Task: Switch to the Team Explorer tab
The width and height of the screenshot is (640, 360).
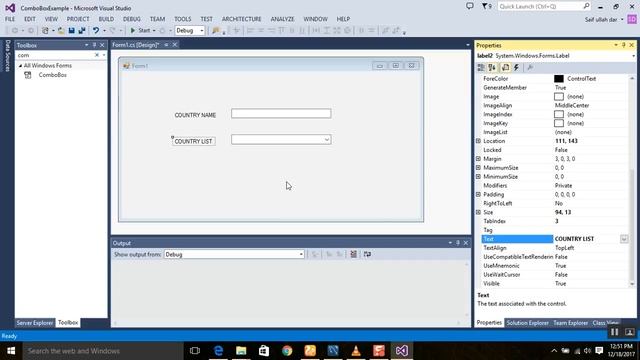Action: [570, 323]
